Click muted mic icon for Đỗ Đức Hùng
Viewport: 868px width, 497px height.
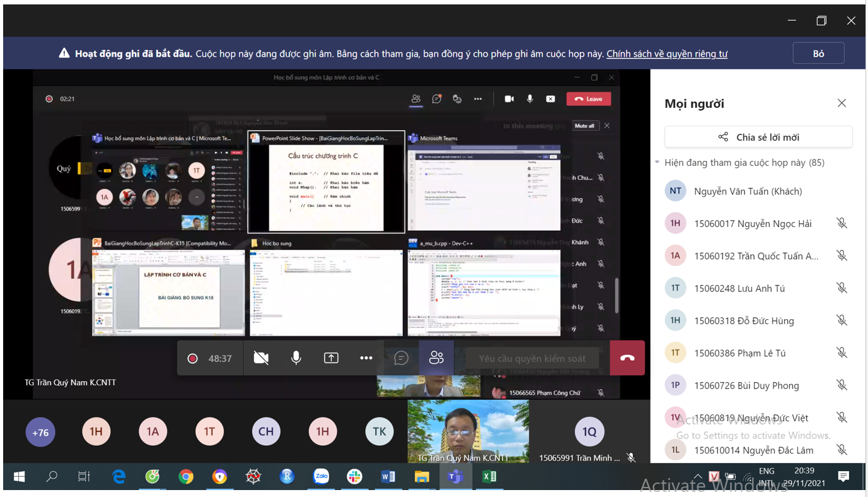(x=842, y=320)
